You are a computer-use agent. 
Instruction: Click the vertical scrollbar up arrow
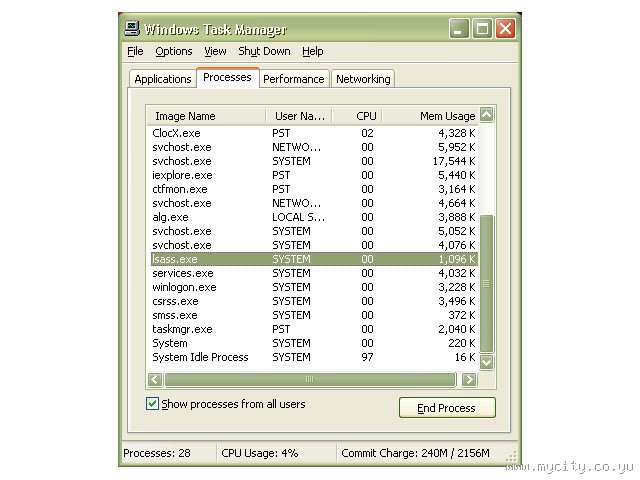(x=486, y=115)
